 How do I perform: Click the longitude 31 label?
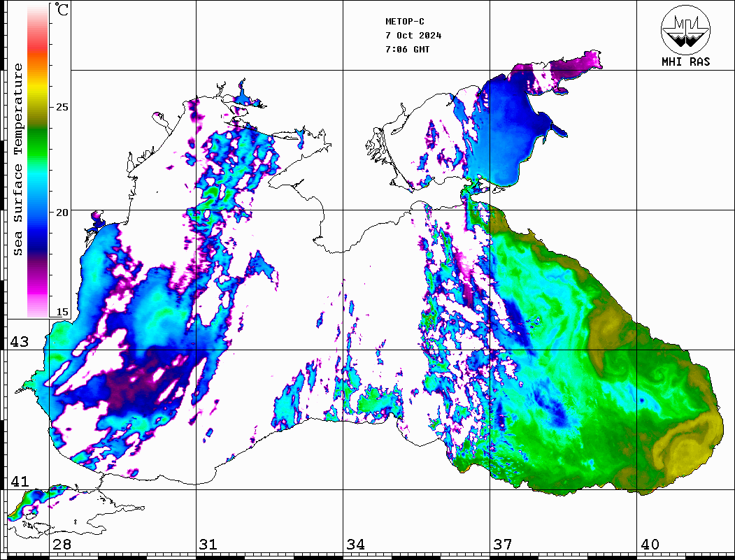[x=208, y=545]
